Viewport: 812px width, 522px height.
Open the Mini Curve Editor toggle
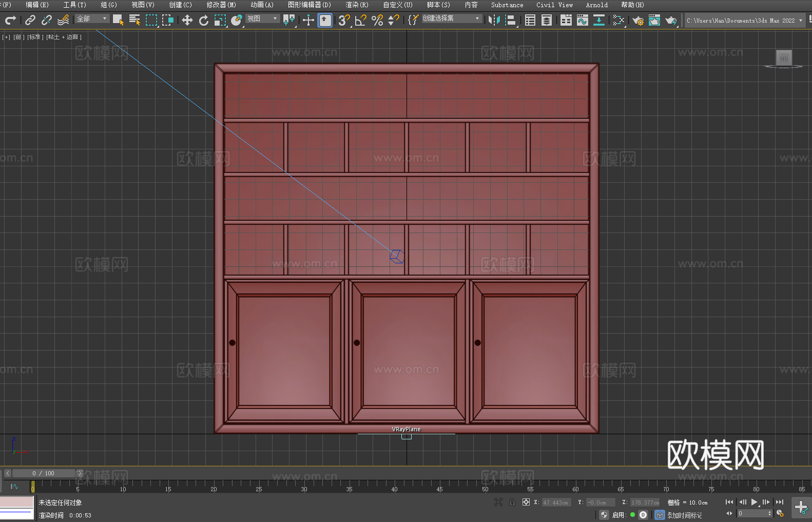coord(14,486)
